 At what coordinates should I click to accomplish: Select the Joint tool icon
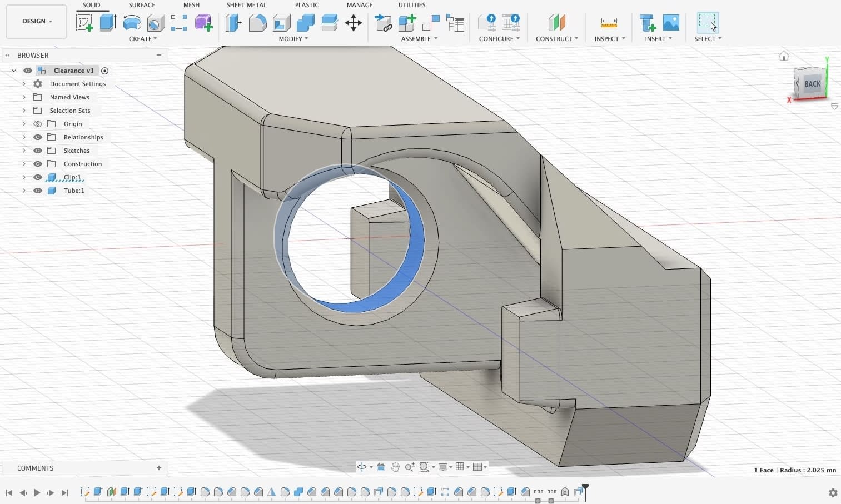(431, 23)
